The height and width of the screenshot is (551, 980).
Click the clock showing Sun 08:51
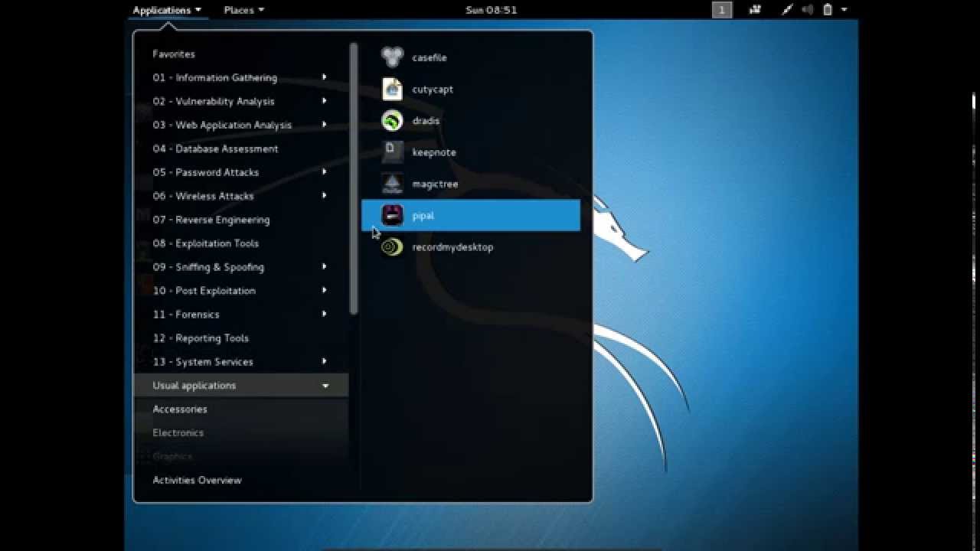(x=492, y=10)
